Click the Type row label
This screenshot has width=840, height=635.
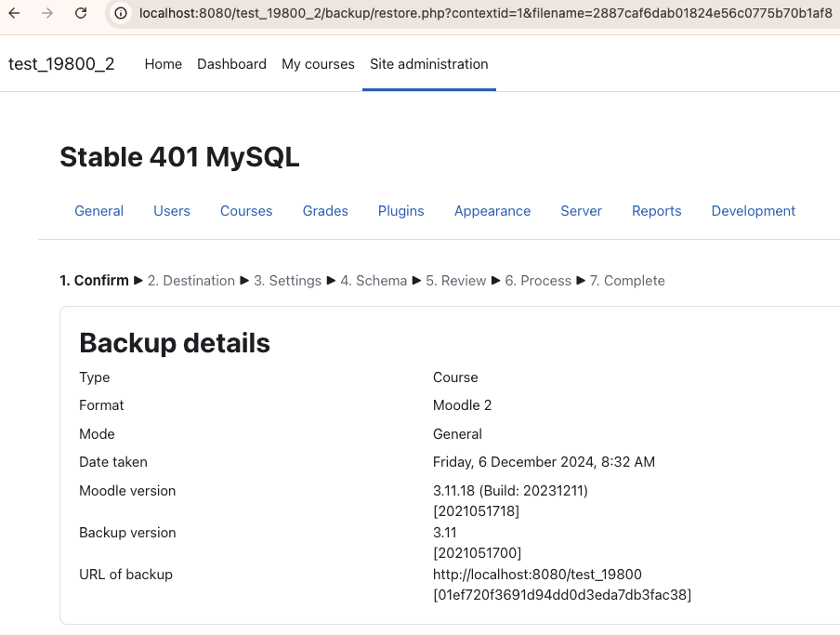coord(94,377)
